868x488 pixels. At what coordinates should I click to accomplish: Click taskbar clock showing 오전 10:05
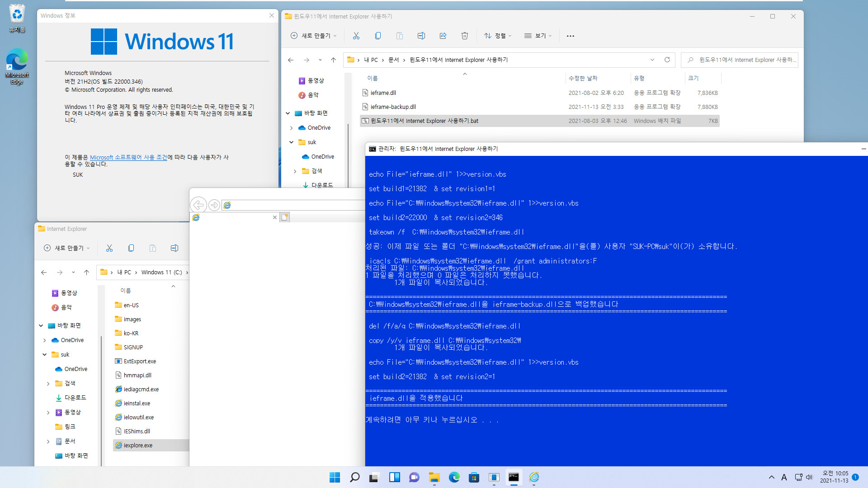click(835, 477)
